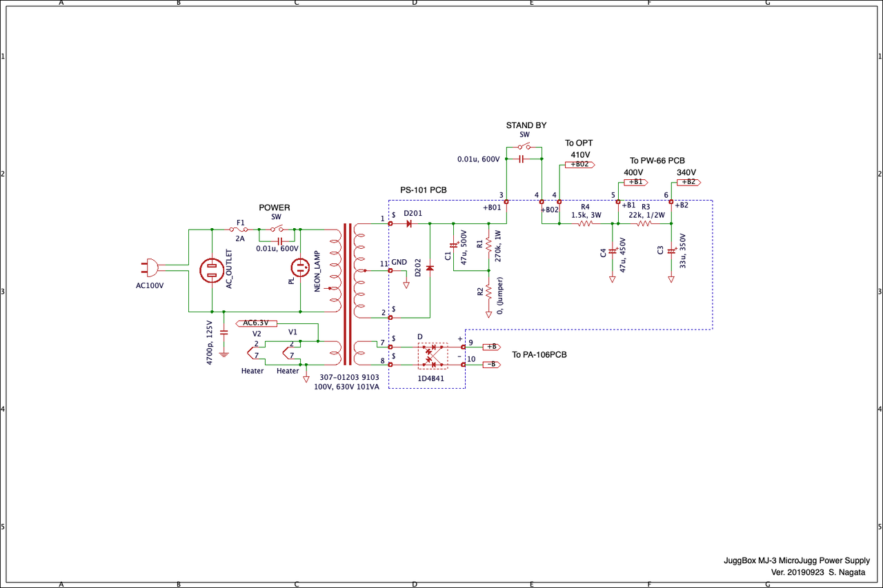Click the R3 22k 1/2W resistor
The height and width of the screenshot is (588, 883).
644,223
